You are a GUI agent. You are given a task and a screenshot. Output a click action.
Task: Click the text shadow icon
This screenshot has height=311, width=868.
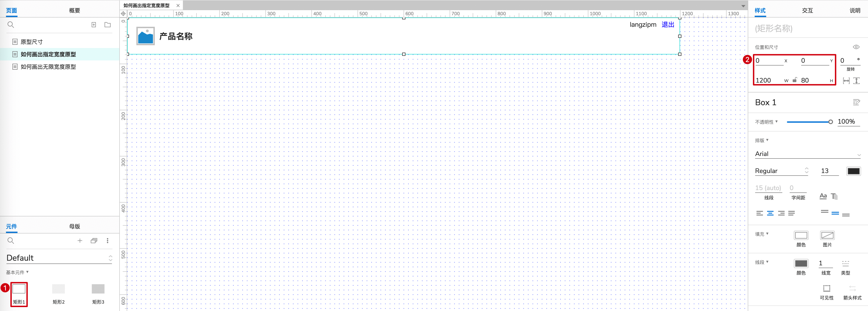point(834,196)
